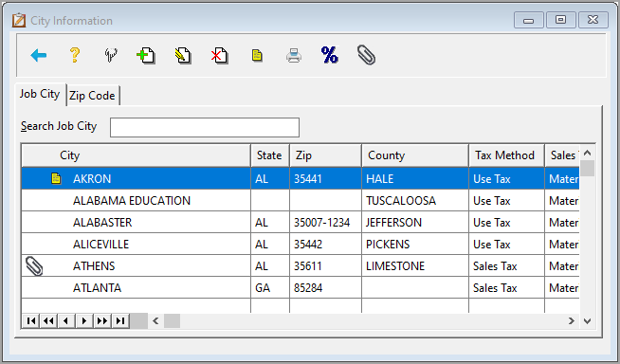
Task: Click the partly hidden Sales column header
Action: (x=562, y=155)
